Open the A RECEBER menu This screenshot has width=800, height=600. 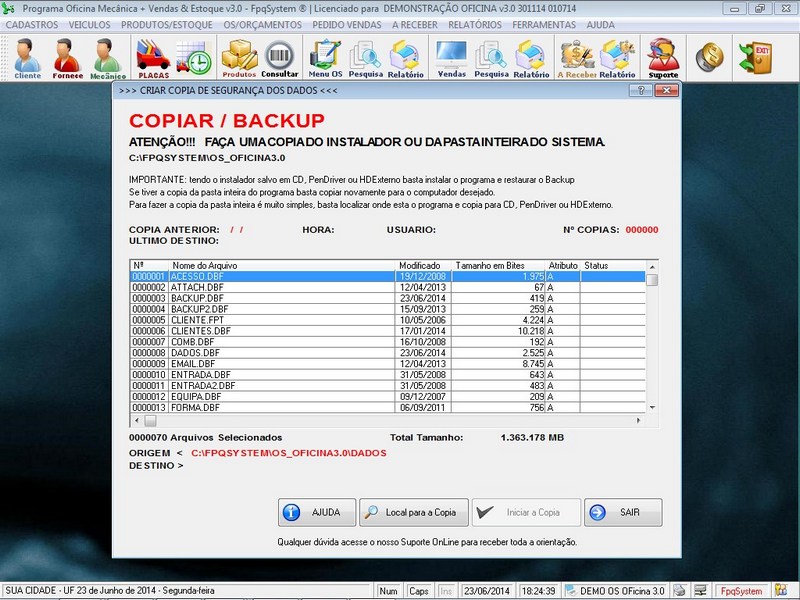point(415,25)
